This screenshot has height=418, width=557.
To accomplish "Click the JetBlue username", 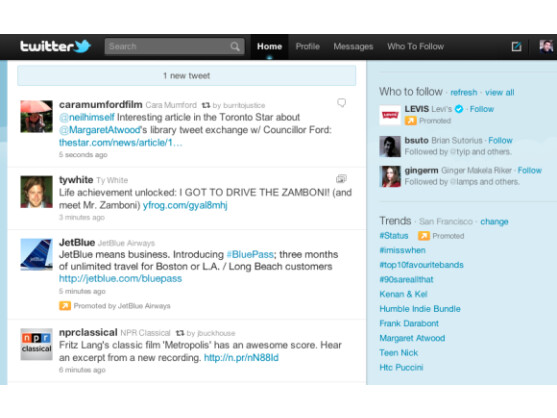I will tap(77, 243).
